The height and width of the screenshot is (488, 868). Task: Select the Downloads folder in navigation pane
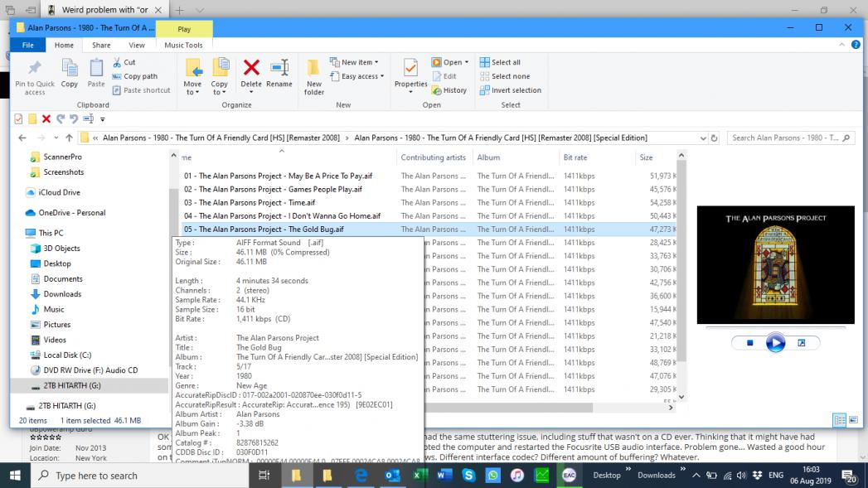[62, 294]
